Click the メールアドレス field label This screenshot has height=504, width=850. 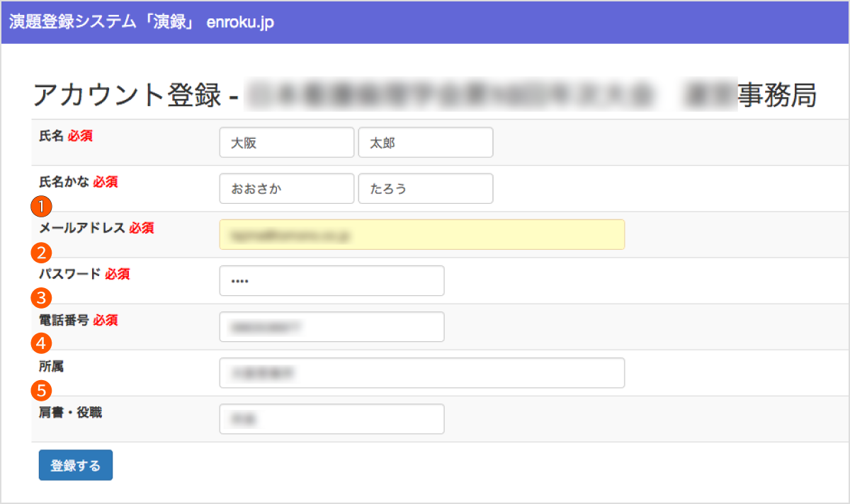82,228
